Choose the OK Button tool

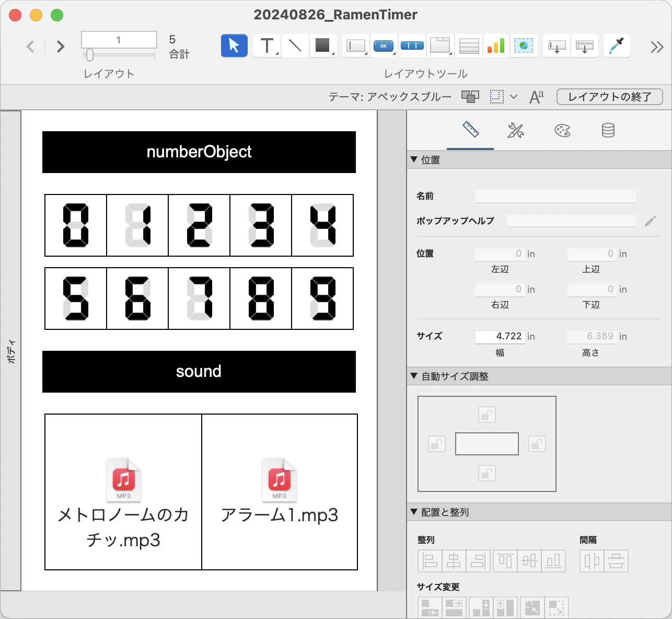[x=384, y=46]
